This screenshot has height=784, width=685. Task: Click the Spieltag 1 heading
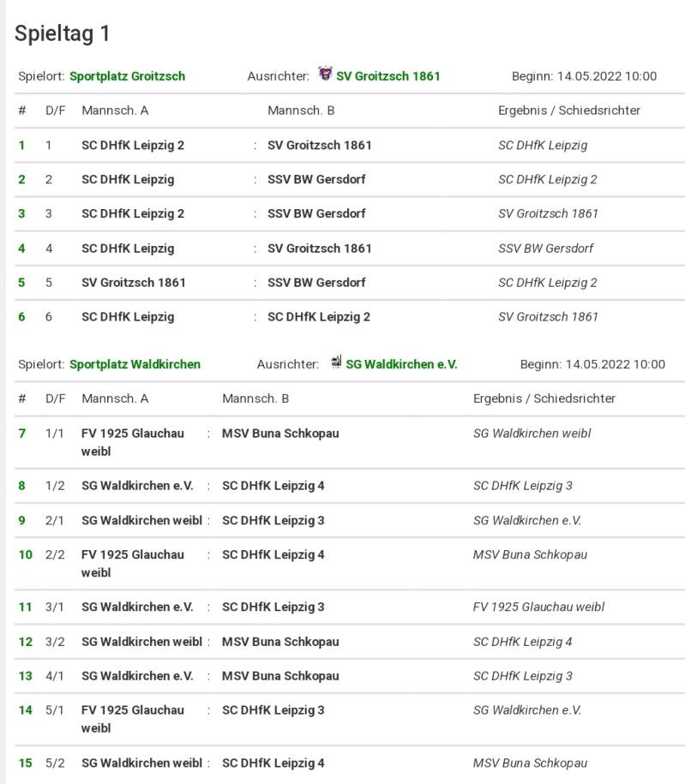63,33
